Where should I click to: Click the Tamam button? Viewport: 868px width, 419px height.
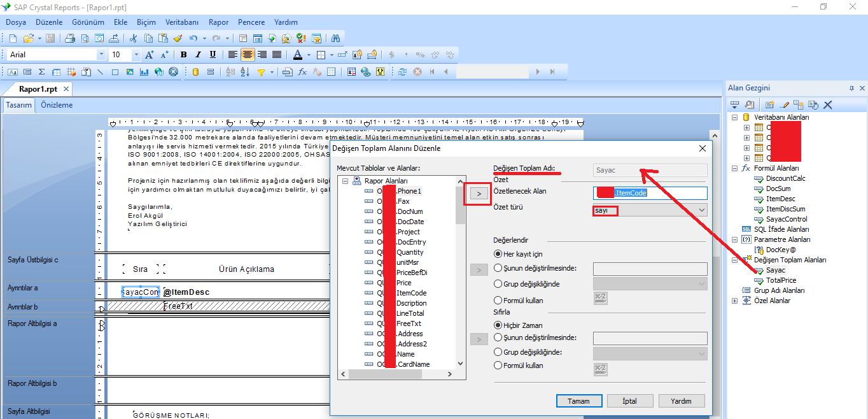point(578,401)
